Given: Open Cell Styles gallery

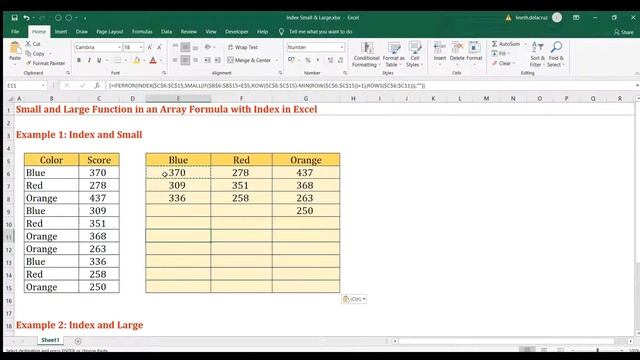Looking at the screenshot, I should (x=415, y=55).
